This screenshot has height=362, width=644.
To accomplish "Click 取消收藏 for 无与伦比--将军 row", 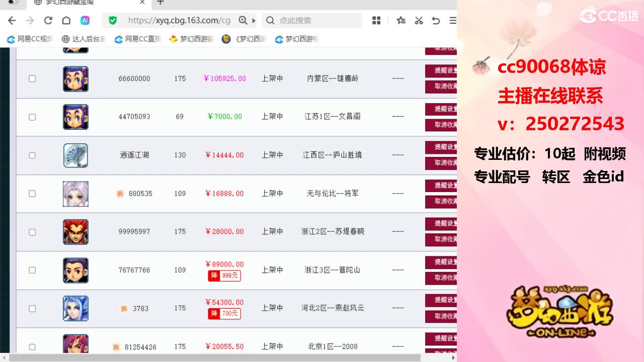I will click(x=441, y=202).
